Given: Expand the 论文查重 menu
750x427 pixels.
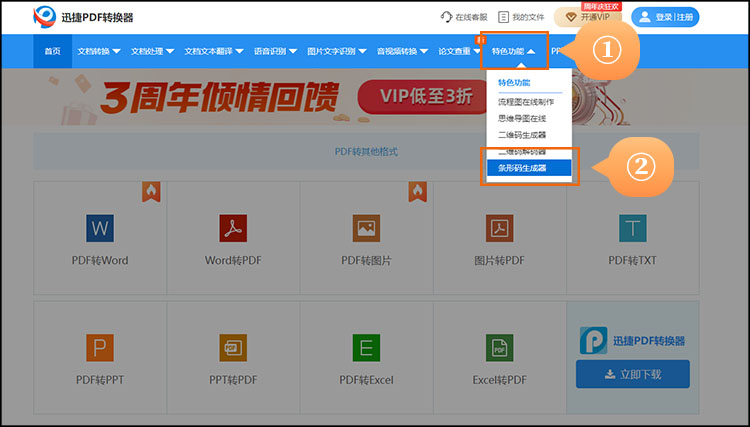Looking at the screenshot, I should click(459, 51).
